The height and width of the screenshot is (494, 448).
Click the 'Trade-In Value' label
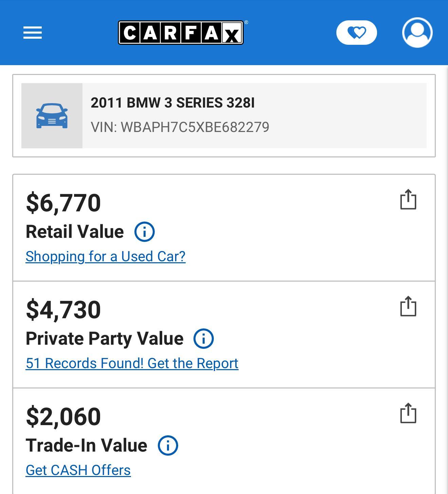[x=87, y=445]
